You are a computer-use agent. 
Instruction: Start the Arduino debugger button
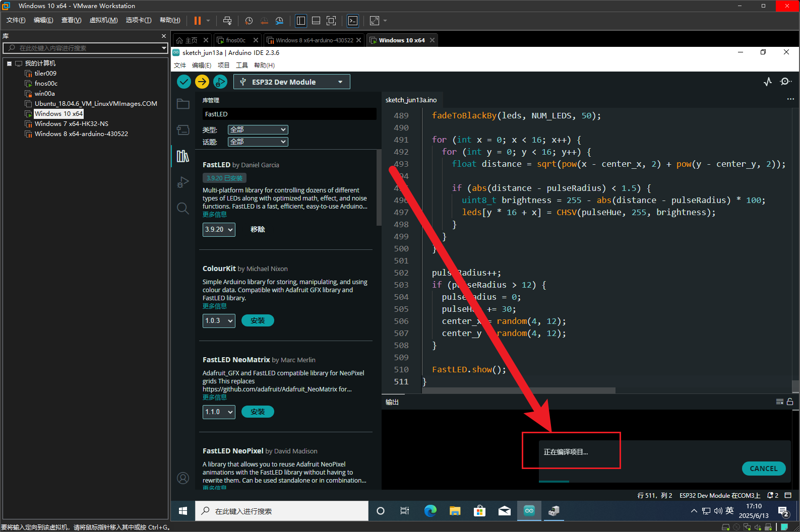click(x=220, y=82)
